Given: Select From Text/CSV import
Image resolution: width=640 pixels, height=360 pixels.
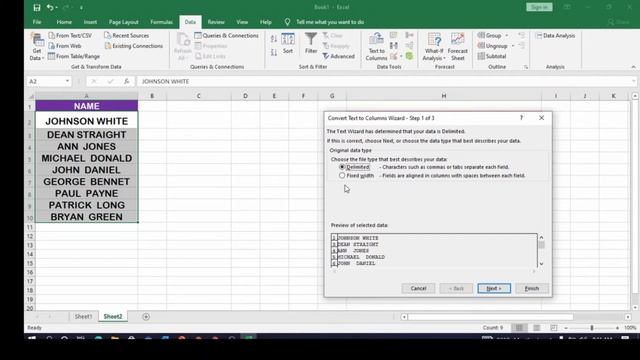Looking at the screenshot, I should point(70,36).
